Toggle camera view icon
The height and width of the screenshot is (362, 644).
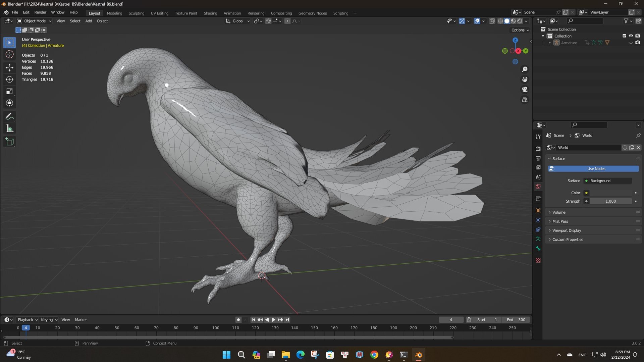coord(525,90)
